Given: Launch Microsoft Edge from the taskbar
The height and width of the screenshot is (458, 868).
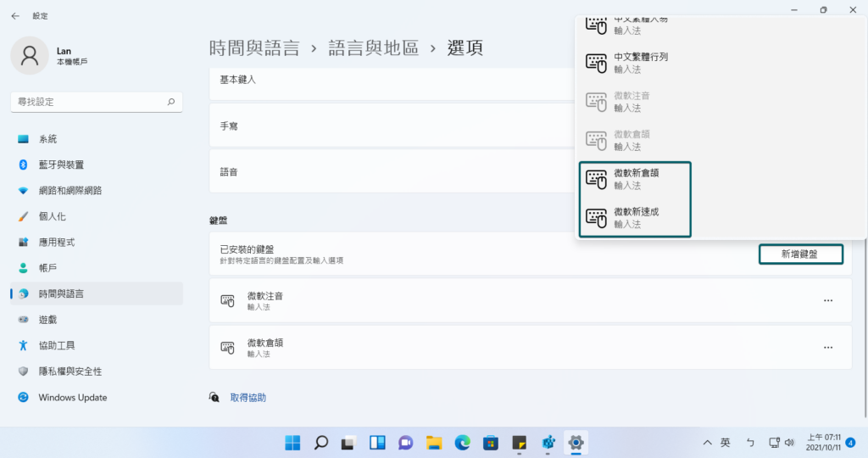Looking at the screenshot, I should pos(463,443).
